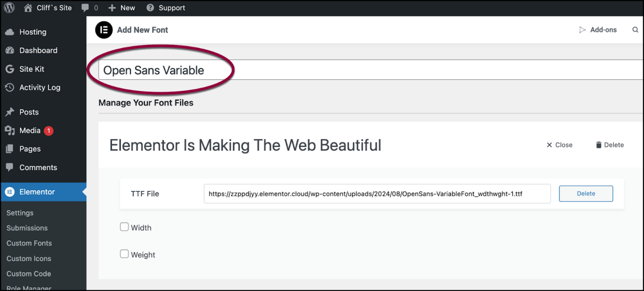Click the Elementor logo in the header
This screenshot has width=644, height=291.
[x=104, y=30]
